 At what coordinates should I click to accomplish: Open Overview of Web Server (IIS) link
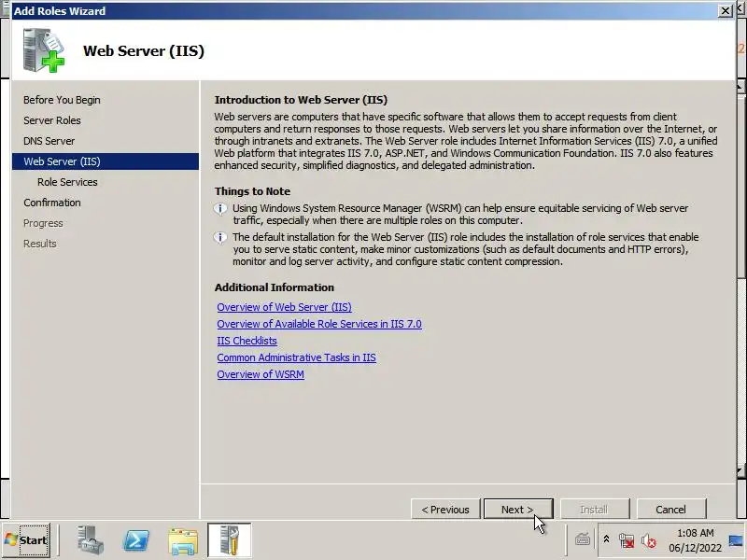pyautogui.click(x=285, y=307)
